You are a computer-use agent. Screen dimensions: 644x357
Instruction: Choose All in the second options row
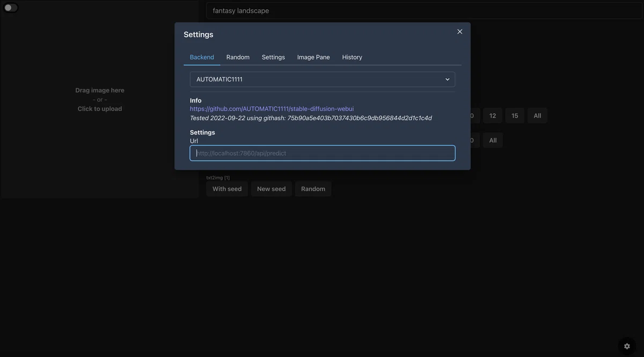tap(493, 140)
